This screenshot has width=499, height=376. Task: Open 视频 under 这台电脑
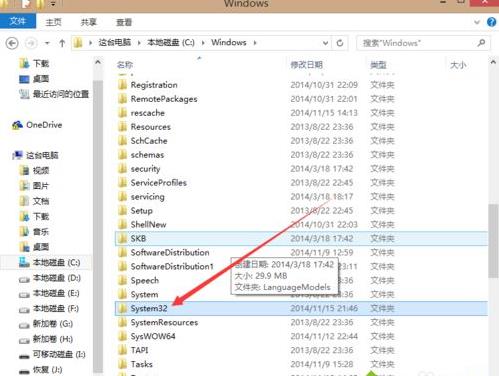coord(34,171)
